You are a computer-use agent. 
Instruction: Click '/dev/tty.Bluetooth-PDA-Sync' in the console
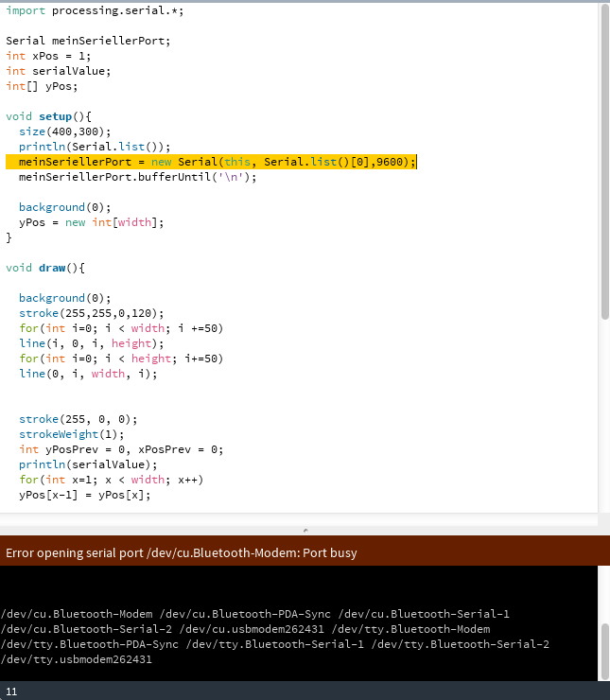[x=89, y=644]
